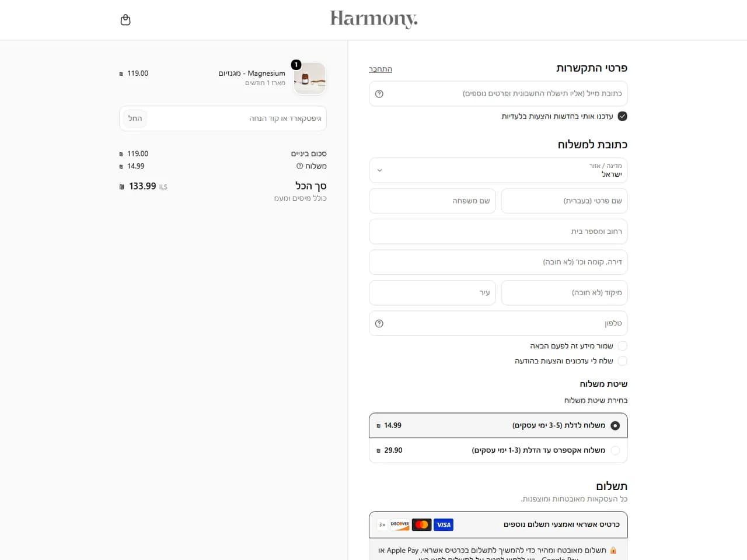Click info icon next to משלוח
This screenshot has height=560, width=747.
point(299,166)
